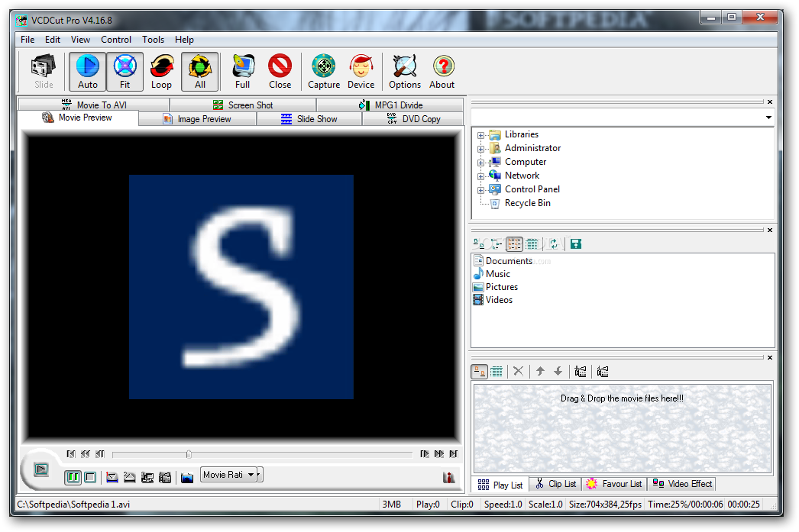Open the Device tool
799x532 pixels.
click(361, 72)
